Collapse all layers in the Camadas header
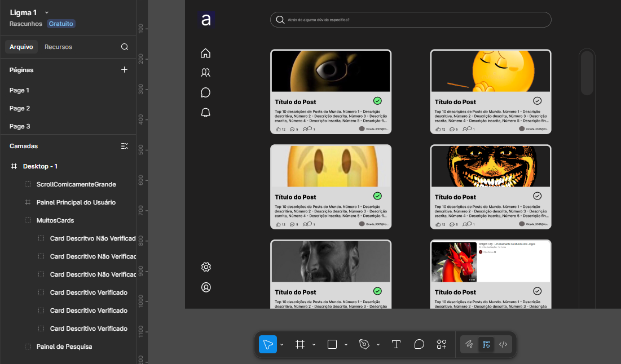This screenshot has height=364, width=621. (x=125, y=146)
